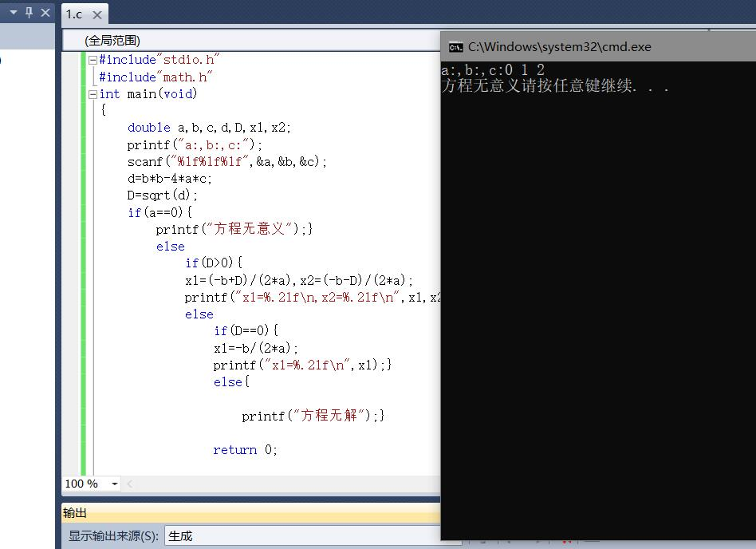Click the if(a==0){ line

(159, 212)
